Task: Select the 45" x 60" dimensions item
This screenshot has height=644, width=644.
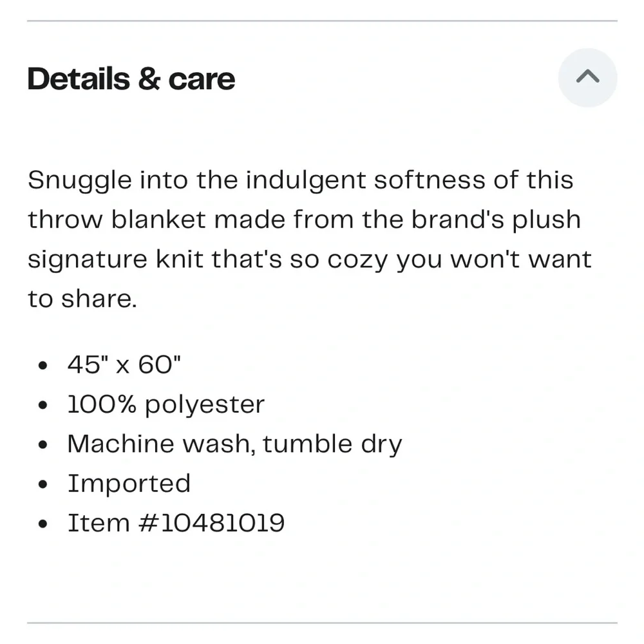Action: click(x=124, y=366)
